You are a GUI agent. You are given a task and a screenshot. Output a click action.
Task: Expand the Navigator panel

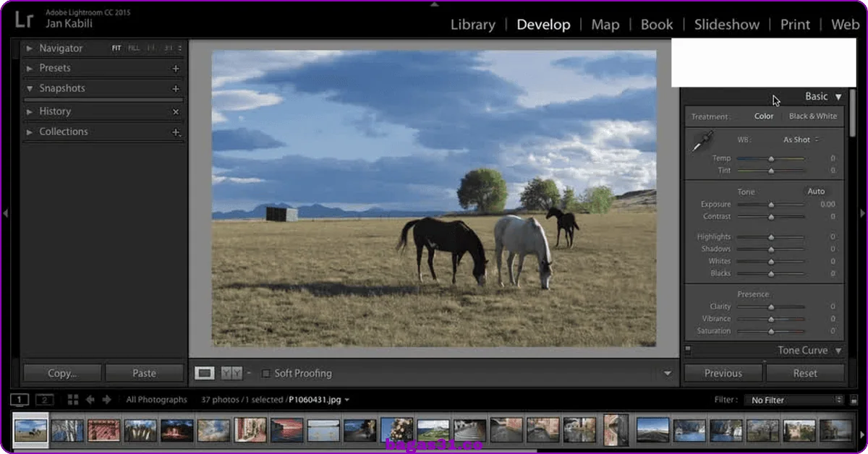coord(30,48)
